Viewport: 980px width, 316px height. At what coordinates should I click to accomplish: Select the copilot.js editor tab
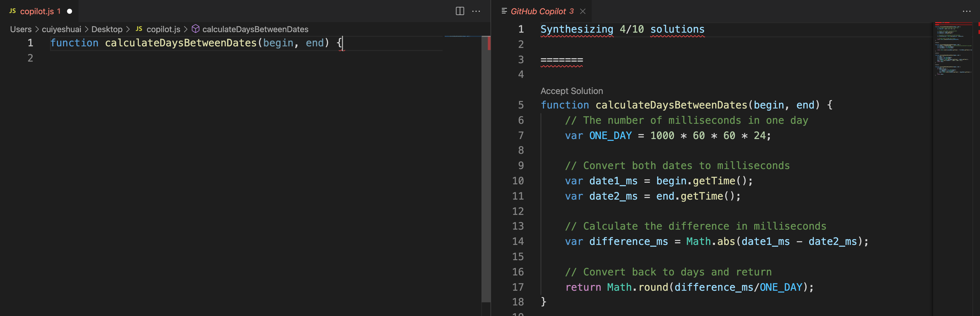tap(37, 11)
